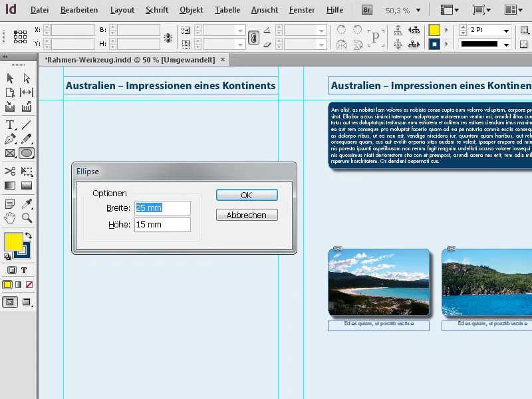Close Rahmen-Werkzeug.indd document tab
The image size is (532, 399).
223,60
